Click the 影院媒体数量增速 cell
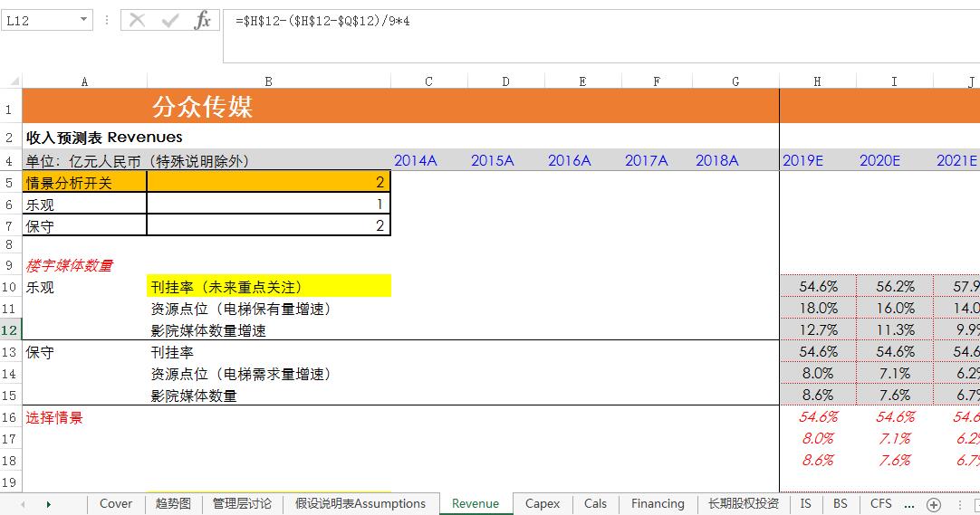The width and height of the screenshot is (980, 515). point(269,330)
